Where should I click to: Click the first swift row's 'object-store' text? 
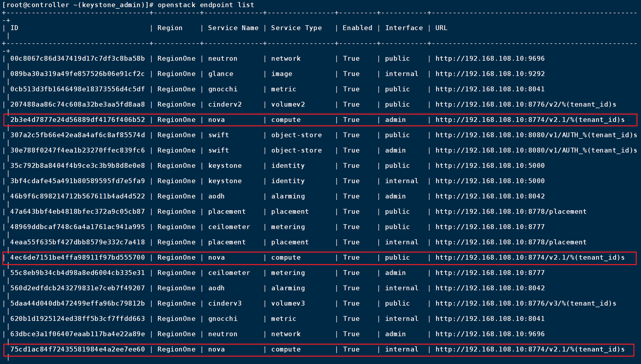pos(296,135)
